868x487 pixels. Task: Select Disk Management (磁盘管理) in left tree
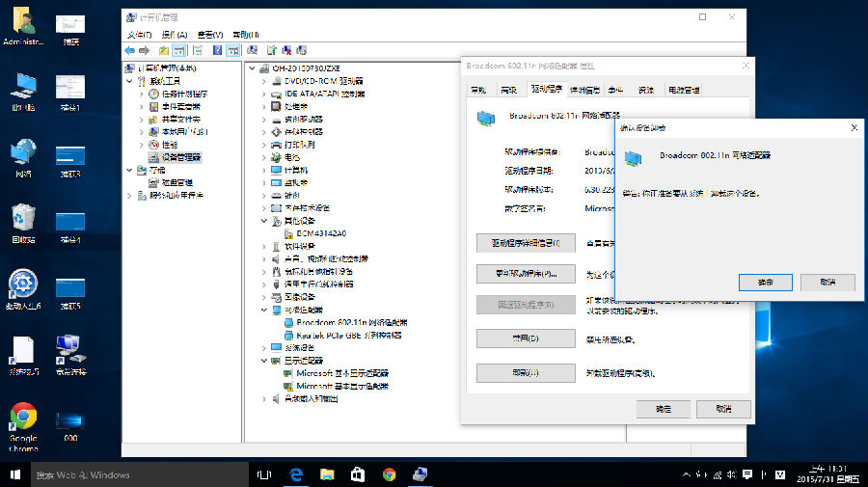coord(177,182)
